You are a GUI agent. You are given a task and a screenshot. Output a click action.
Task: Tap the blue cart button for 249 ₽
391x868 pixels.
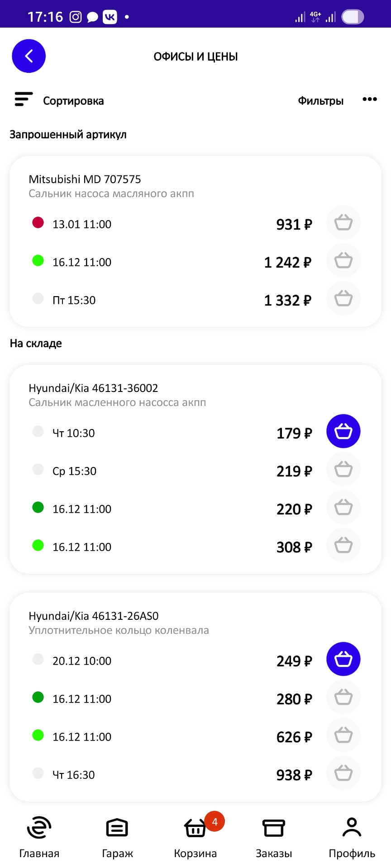pos(343,660)
